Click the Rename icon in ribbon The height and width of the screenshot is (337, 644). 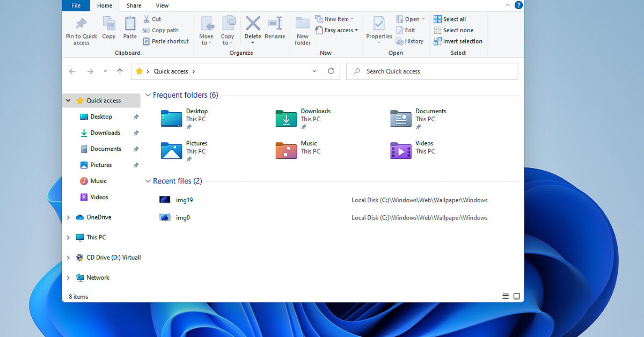tap(275, 25)
